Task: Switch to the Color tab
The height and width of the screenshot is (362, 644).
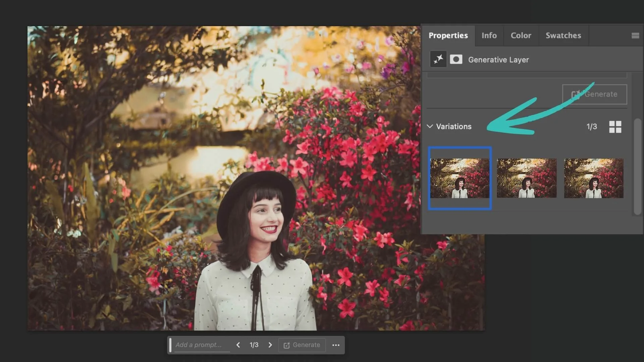Action: [x=521, y=36]
